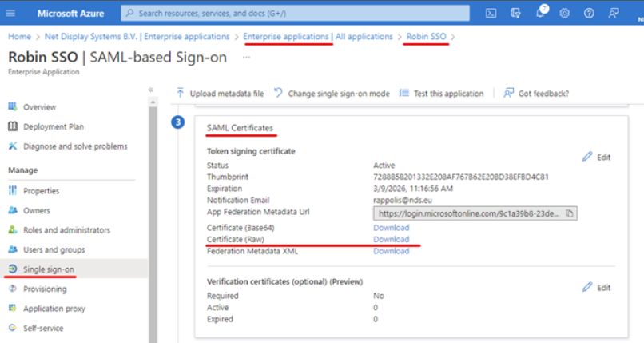The width and height of the screenshot is (644, 343).
Task: Open Self-service in the sidebar
Action: click(43, 329)
